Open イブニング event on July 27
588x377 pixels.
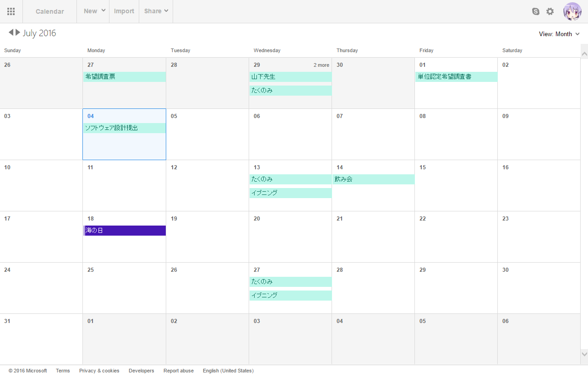(x=290, y=296)
